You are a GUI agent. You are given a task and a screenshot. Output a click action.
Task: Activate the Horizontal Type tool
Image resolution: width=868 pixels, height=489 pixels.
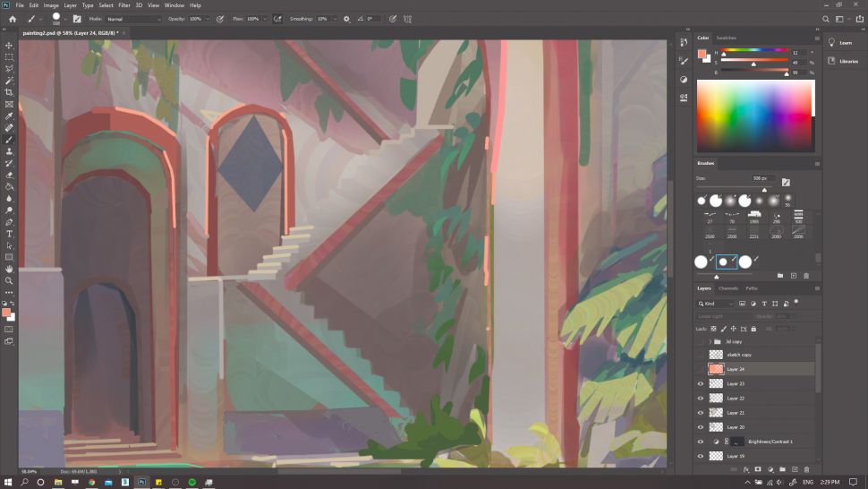[x=10, y=234]
